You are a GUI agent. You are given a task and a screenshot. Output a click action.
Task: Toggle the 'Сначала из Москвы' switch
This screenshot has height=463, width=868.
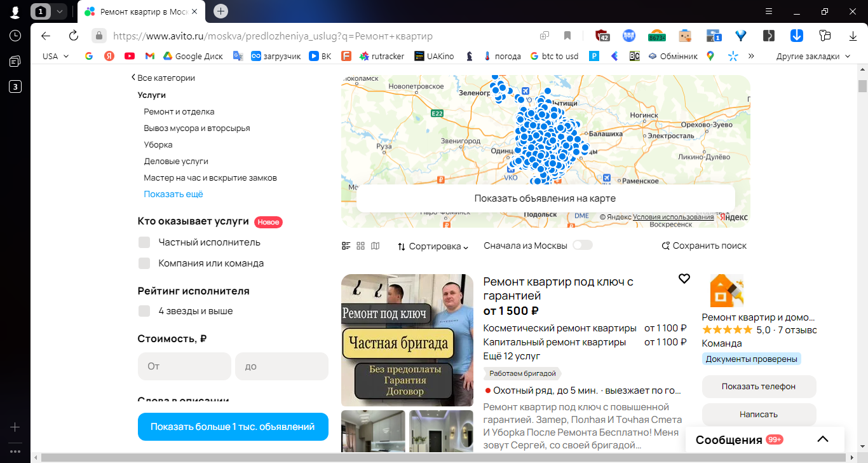582,245
